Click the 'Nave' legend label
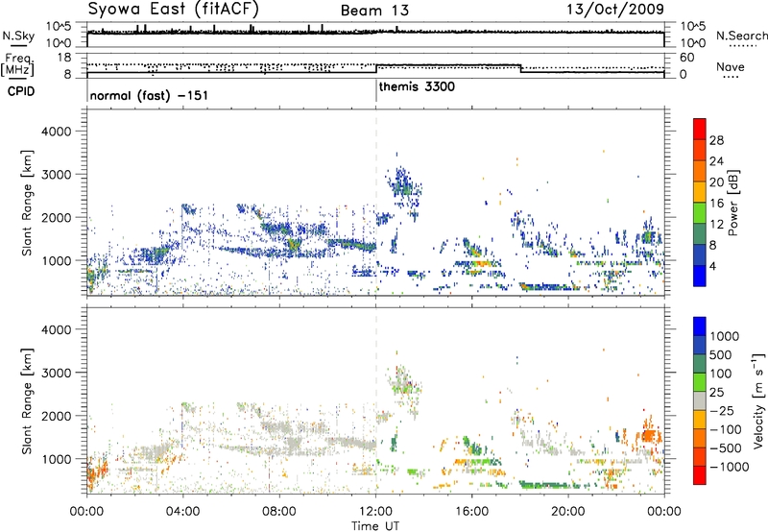 coord(731,66)
